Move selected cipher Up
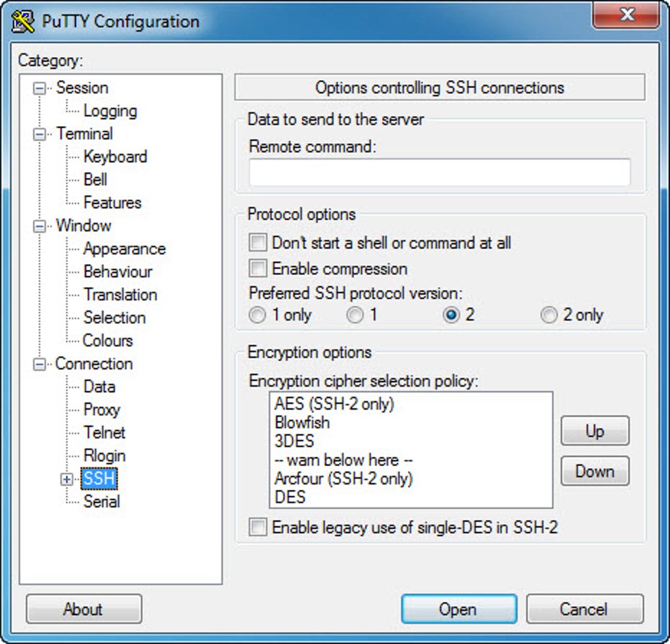 pos(595,431)
